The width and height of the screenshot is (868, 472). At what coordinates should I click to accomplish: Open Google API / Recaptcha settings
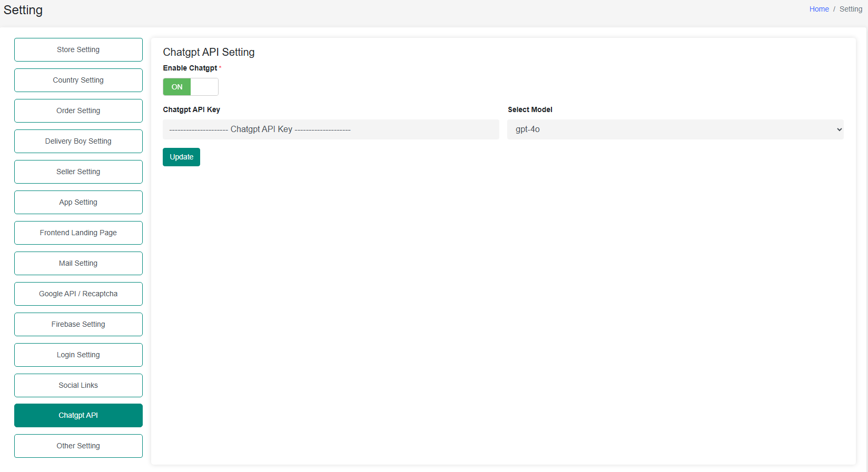pos(78,294)
